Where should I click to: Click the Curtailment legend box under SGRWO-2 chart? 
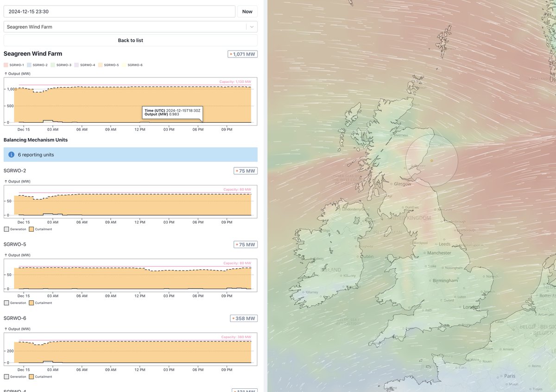point(32,229)
